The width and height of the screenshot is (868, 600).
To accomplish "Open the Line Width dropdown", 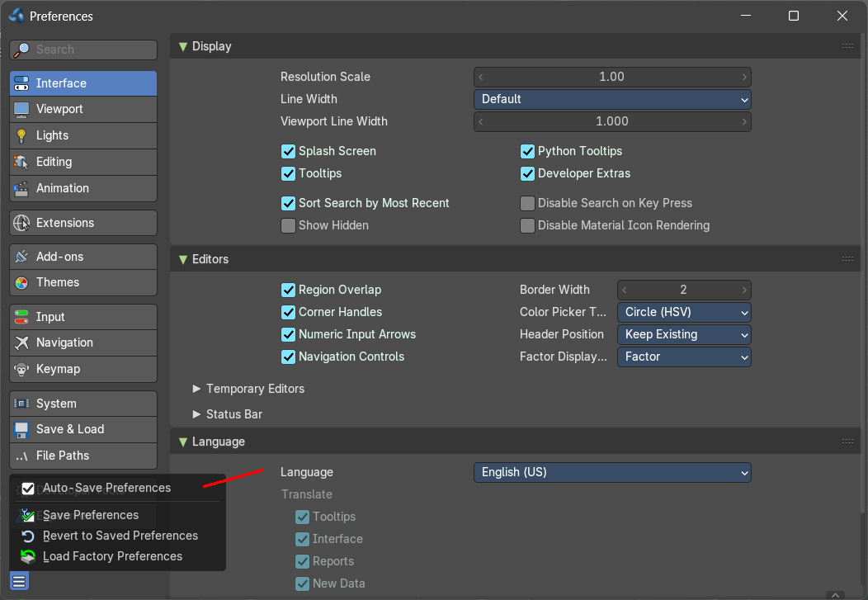I will (612, 99).
